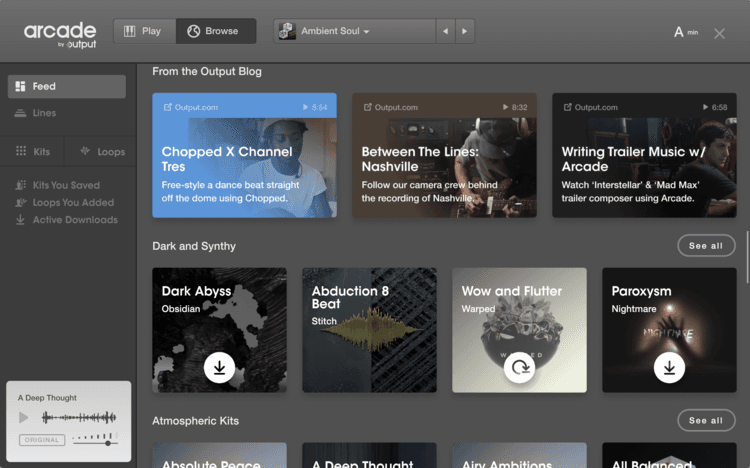Open the Loops section
This screenshot has height=468, width=750.
pyautogui.click(x=102, y=152)
